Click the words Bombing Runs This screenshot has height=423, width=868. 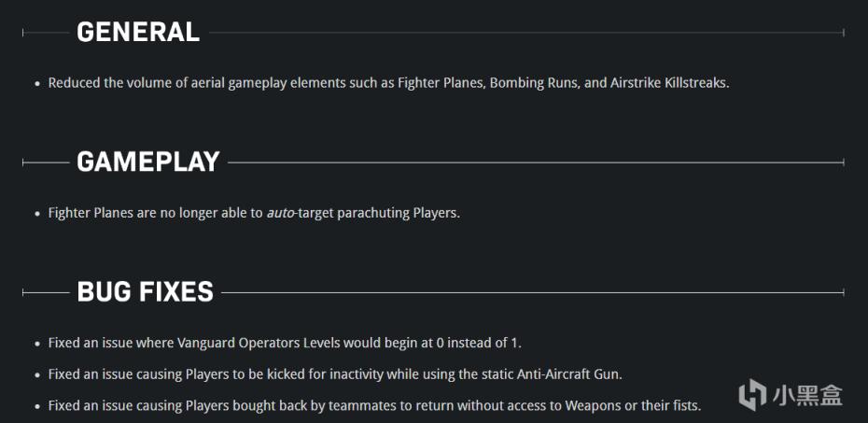(533, 83)
